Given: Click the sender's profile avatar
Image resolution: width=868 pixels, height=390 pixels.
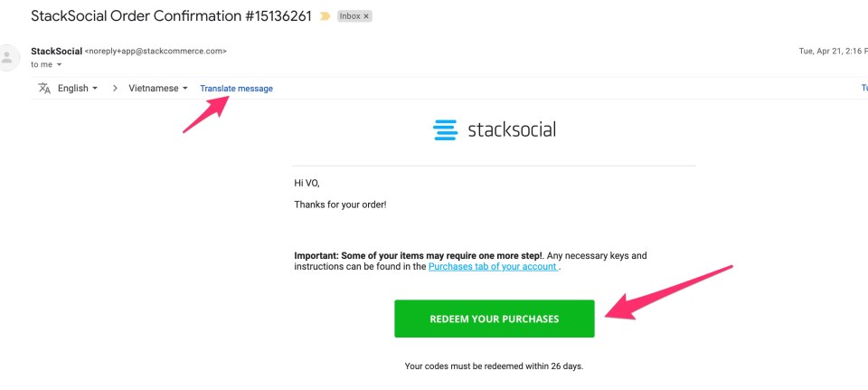Looking at the screenshot, I should tap(9, 57).
